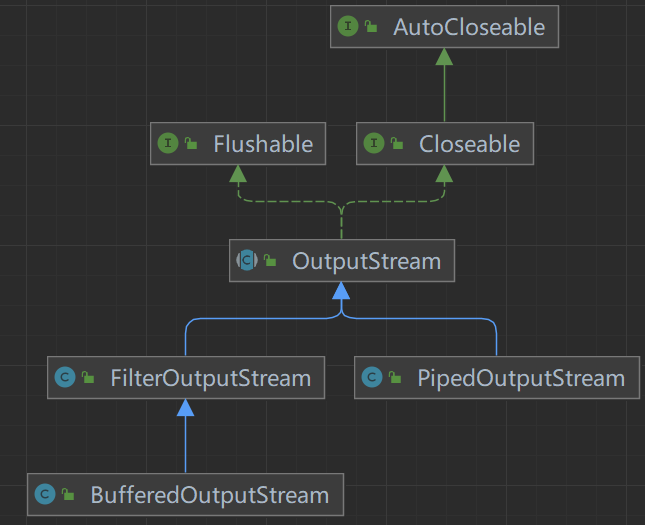Click the green lock icon beside Flushable
The height and width of the screenshot is (525, 645).
(x=190, y=145)
